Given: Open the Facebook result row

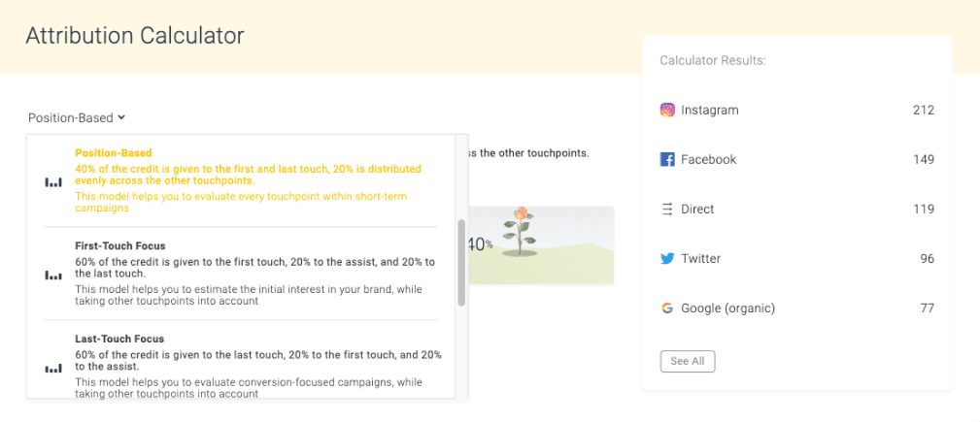Looking at the screenshot, I should coord(796,159).
